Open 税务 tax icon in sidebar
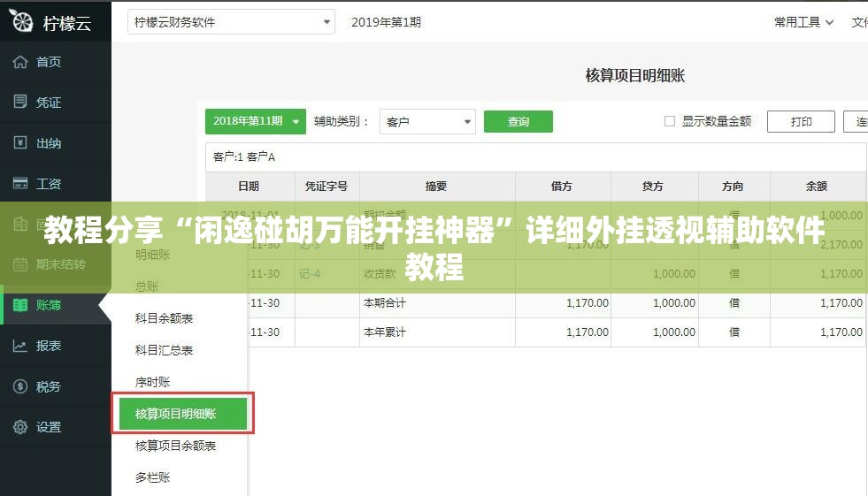Screen dimensions: 868x496 [20, 386]
